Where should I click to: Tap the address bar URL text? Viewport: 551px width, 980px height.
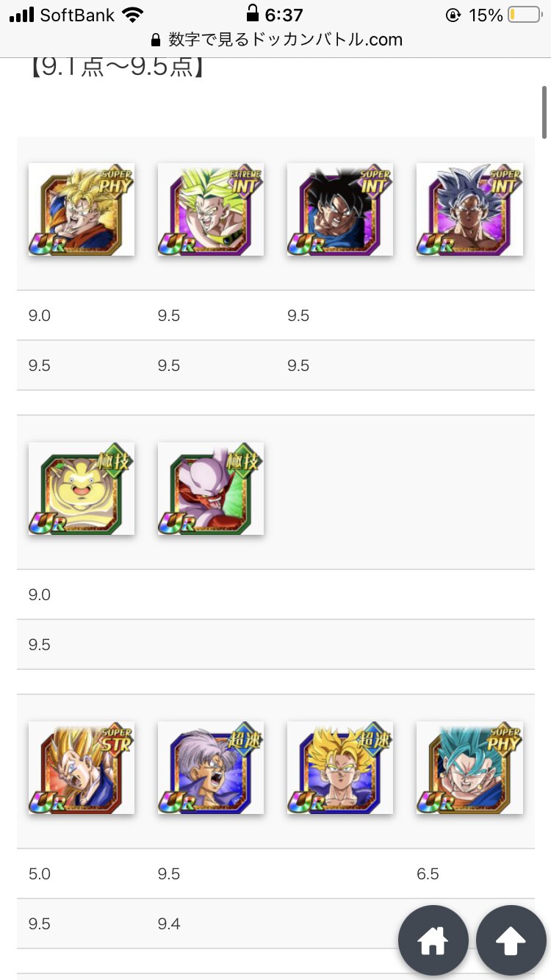(285, 40)
